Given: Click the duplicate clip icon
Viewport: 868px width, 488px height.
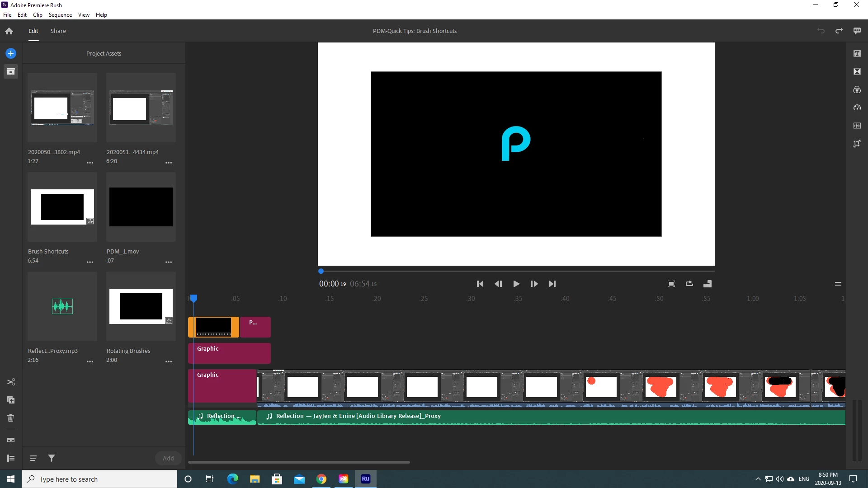Looking at the screenshot, I should point(11,400).
